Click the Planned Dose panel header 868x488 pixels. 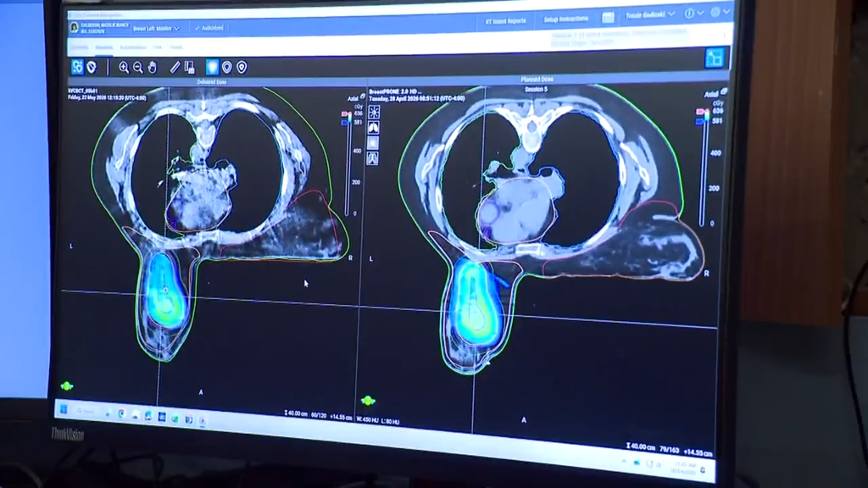537,79
